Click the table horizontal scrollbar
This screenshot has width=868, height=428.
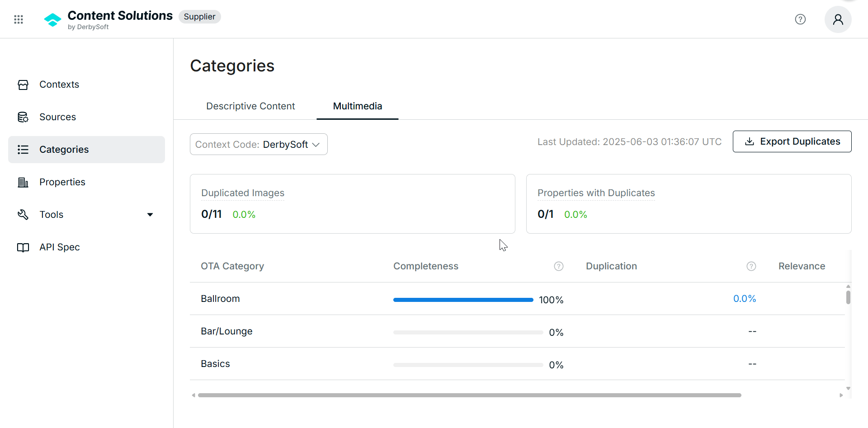[x=469, y=395]
